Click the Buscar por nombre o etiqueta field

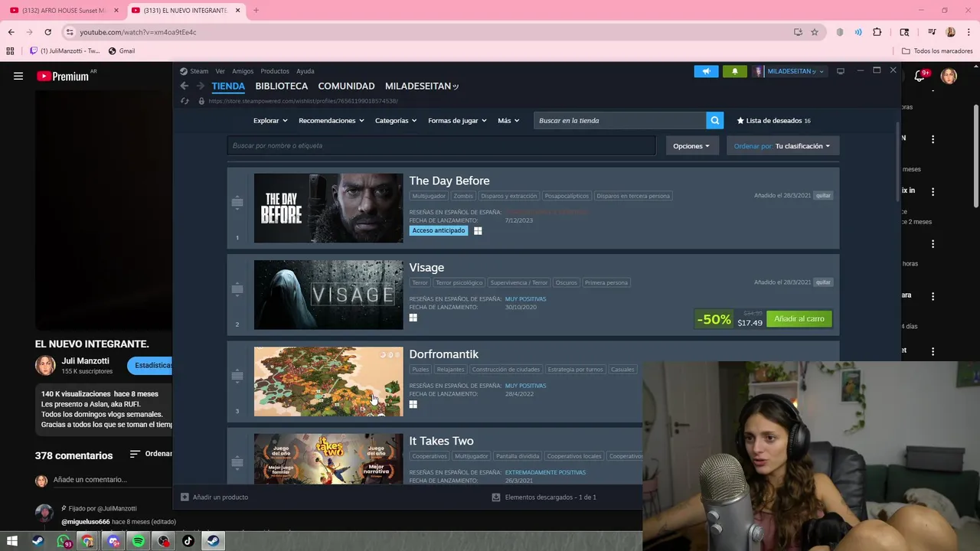441,145
